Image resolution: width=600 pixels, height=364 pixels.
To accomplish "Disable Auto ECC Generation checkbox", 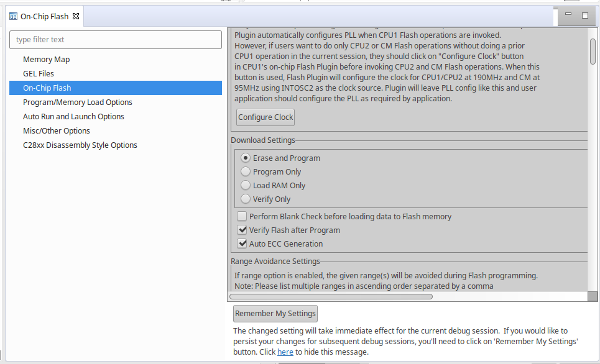I will tap(242, 244).
